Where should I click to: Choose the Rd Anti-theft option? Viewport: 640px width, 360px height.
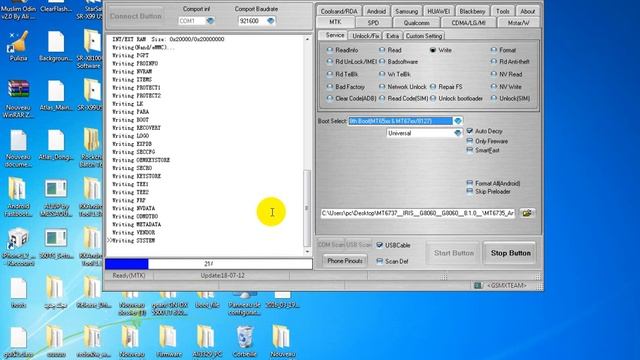pyautogui.click(x=510, y=62)
